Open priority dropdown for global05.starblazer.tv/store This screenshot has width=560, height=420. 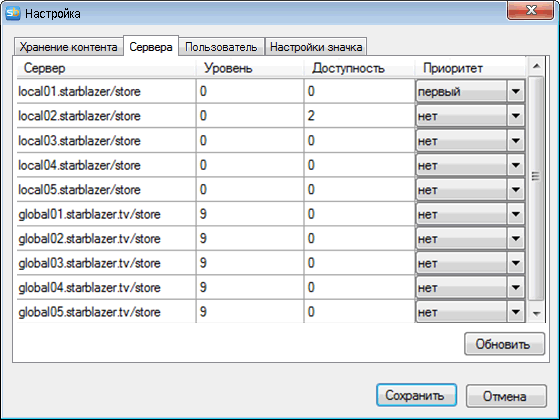(516, 312)
